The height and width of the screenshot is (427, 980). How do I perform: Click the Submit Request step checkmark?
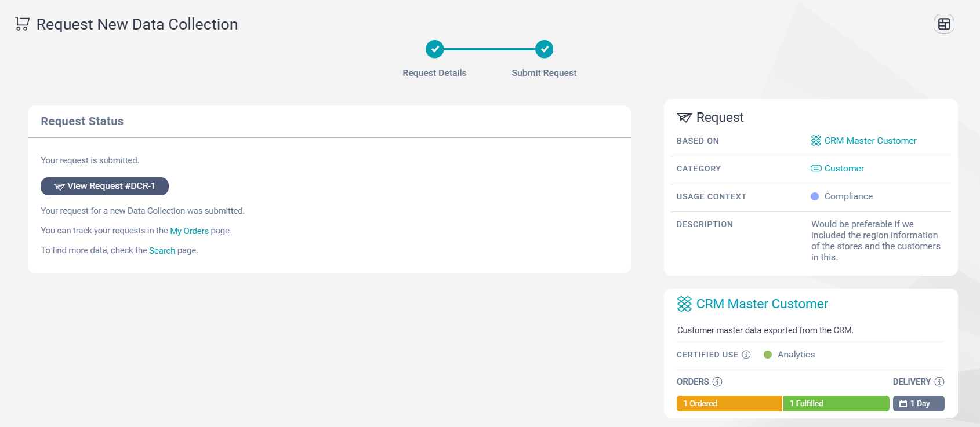544,49
